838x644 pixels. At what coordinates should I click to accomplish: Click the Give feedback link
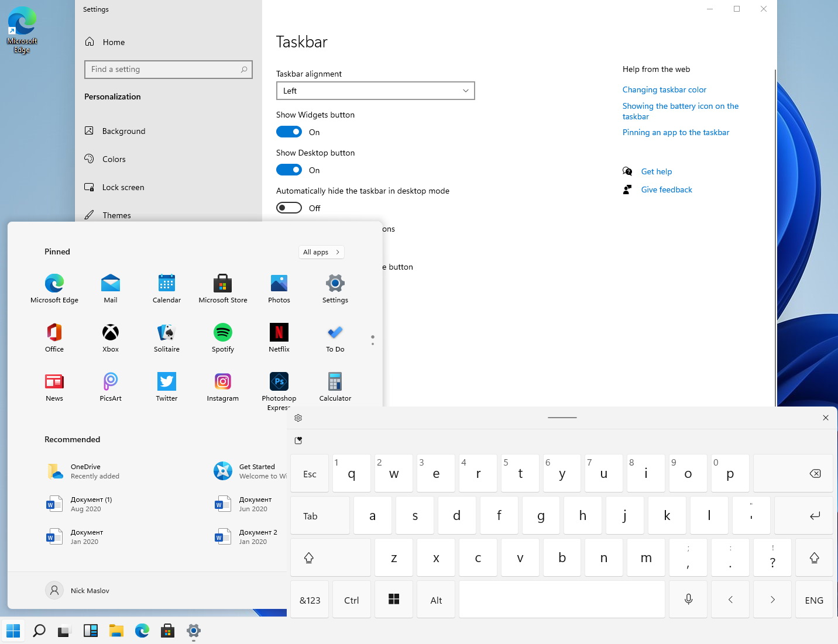(x=666, y=190)
